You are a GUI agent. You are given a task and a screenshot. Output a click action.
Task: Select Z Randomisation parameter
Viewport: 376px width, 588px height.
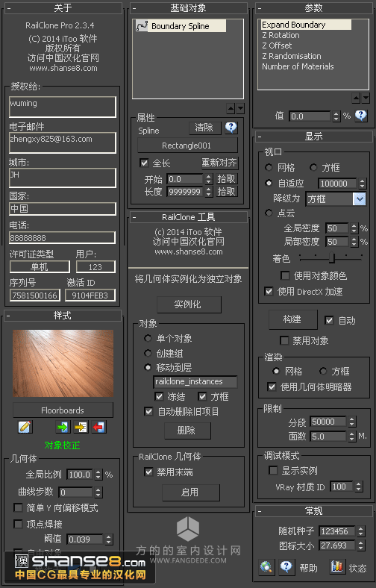coord(292,56)
